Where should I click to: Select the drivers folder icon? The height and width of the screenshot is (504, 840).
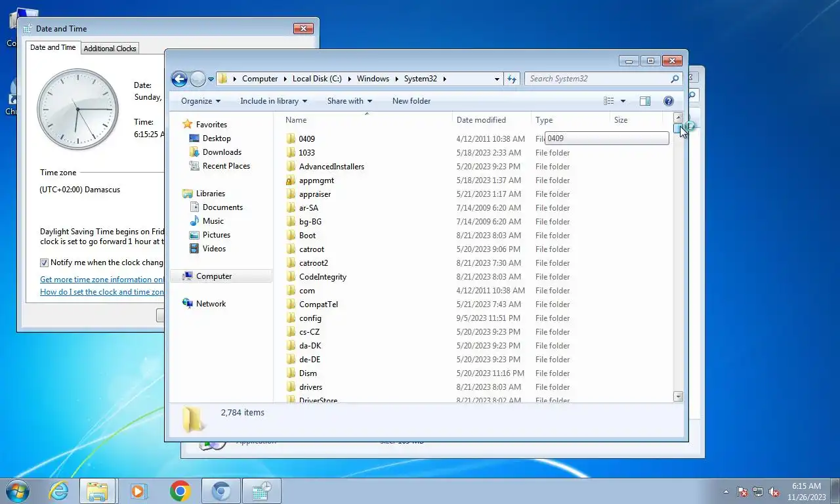point(291,387)
